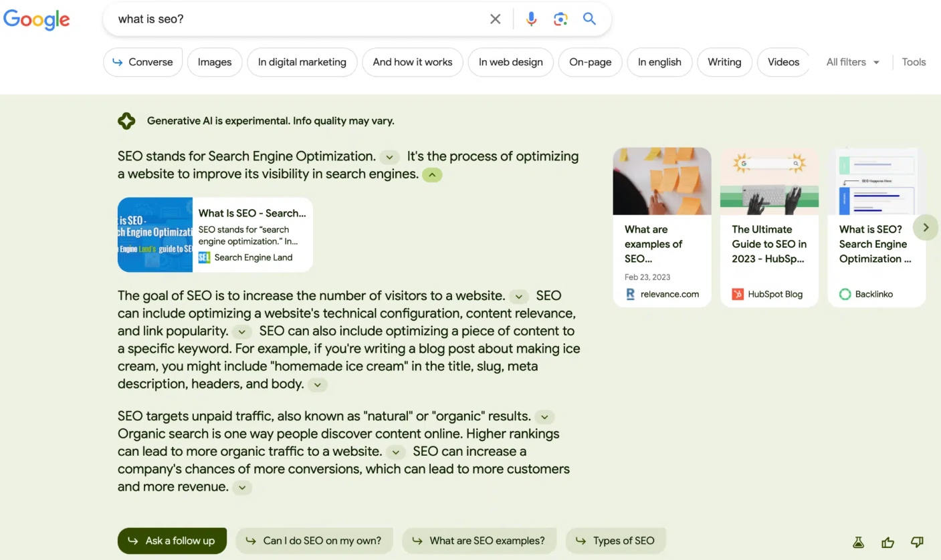Start the search with the magnifier icon

589,19
